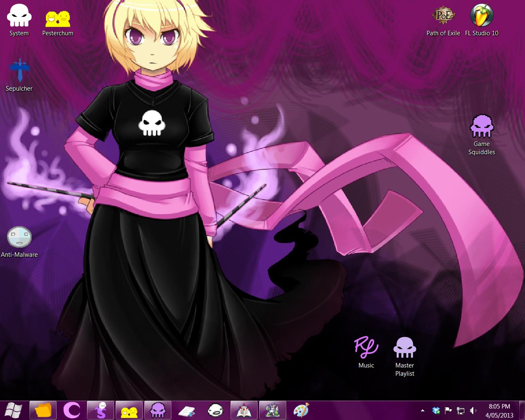Open the Anti-Malware desktop icon
The image size is (525, 420).
pyautogui.click(x=19, y=242)
